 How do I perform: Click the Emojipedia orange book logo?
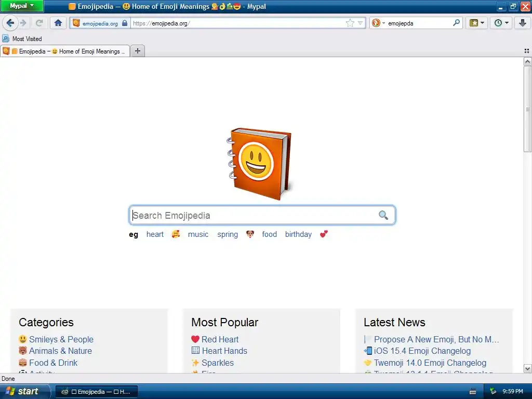[x=260, y=164]
